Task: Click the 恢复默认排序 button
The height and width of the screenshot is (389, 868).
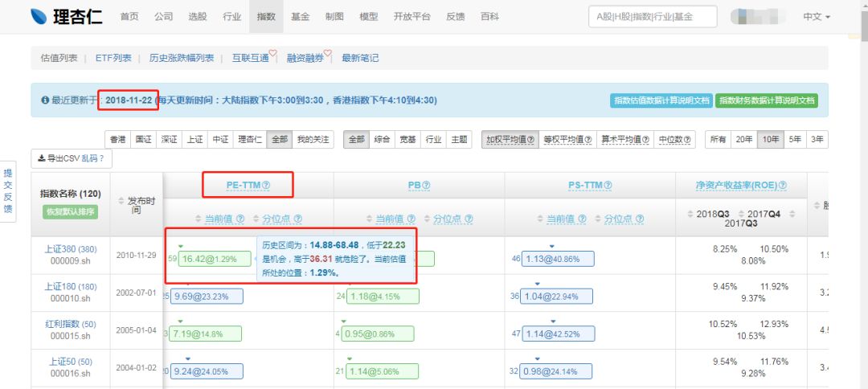Action: click(x=70, y=212)
